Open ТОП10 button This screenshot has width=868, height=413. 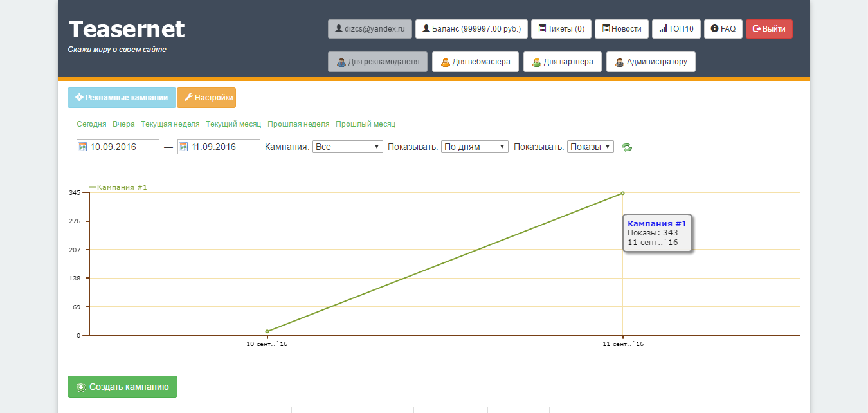[676, 29]
